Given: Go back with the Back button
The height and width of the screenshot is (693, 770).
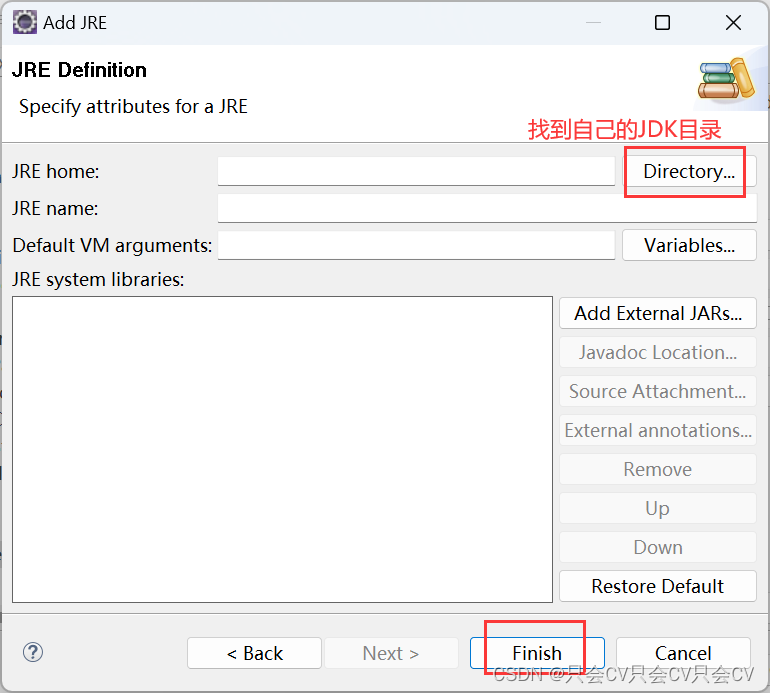Looking at the screenshot, I should click(x=254, y=653).
